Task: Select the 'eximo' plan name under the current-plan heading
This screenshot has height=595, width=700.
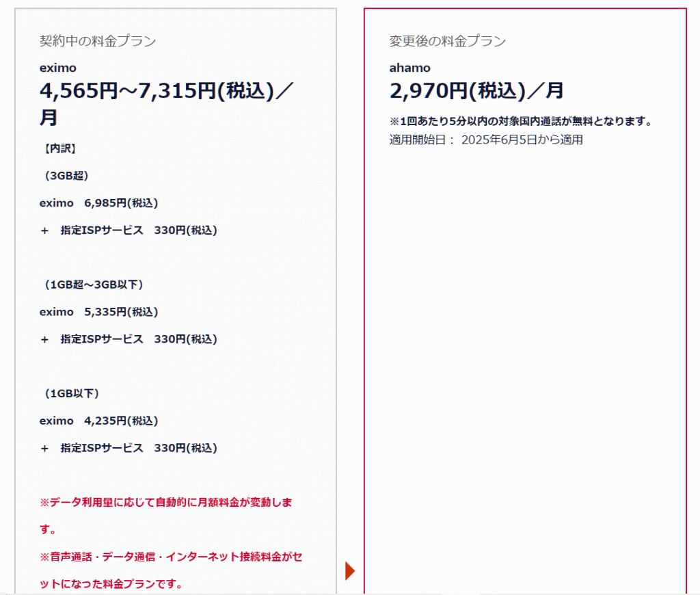Action: click(58, 68)
